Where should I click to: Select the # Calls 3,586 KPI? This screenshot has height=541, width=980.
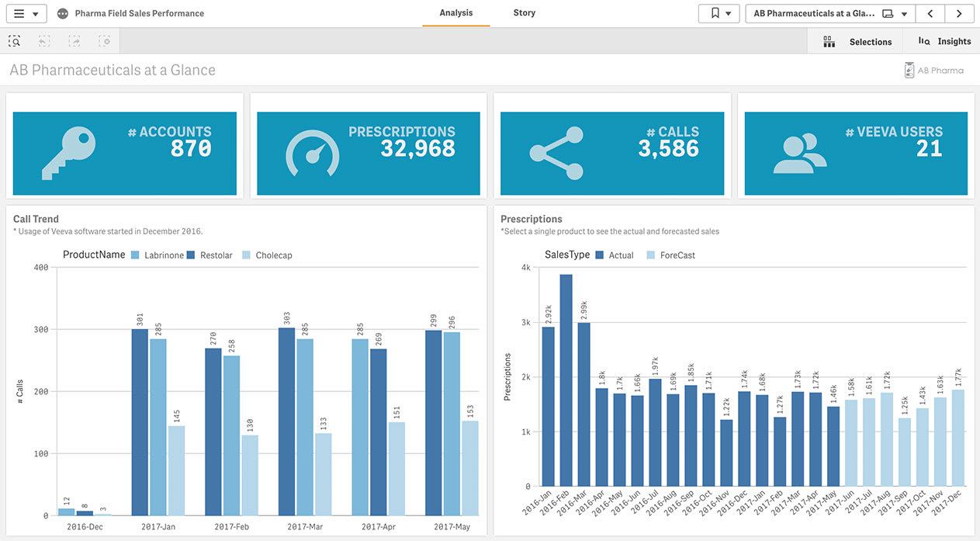(612, 154)
